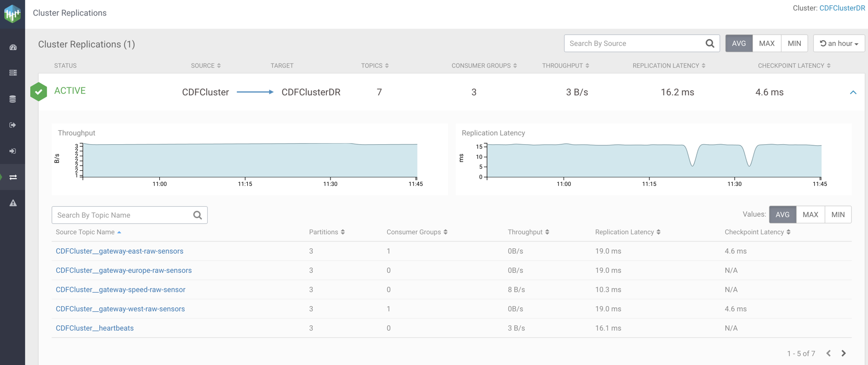This screenshot has height=365, width=868.
Task: Open the Alerts warning triangle icon
Action: [x=13, y=203]
